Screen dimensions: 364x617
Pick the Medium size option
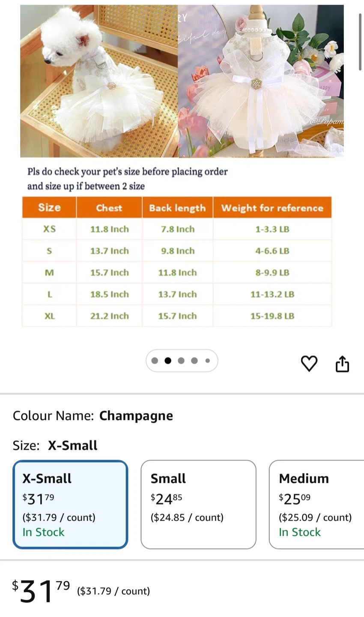[x=316, y=504]
